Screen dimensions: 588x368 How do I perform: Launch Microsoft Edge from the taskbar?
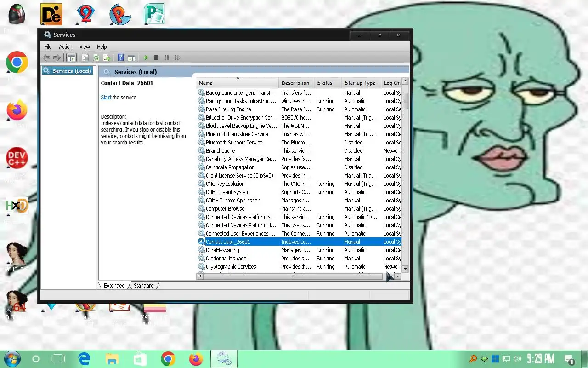click(84, 359)
